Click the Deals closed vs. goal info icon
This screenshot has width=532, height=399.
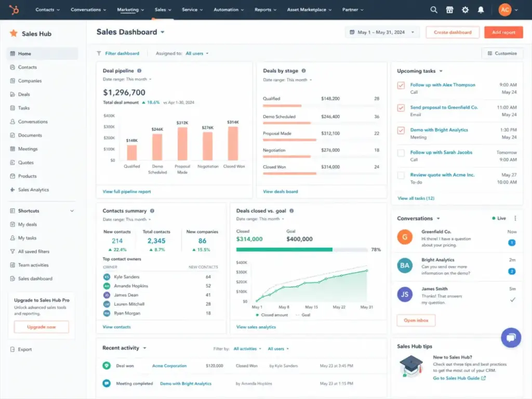[291, 211]
